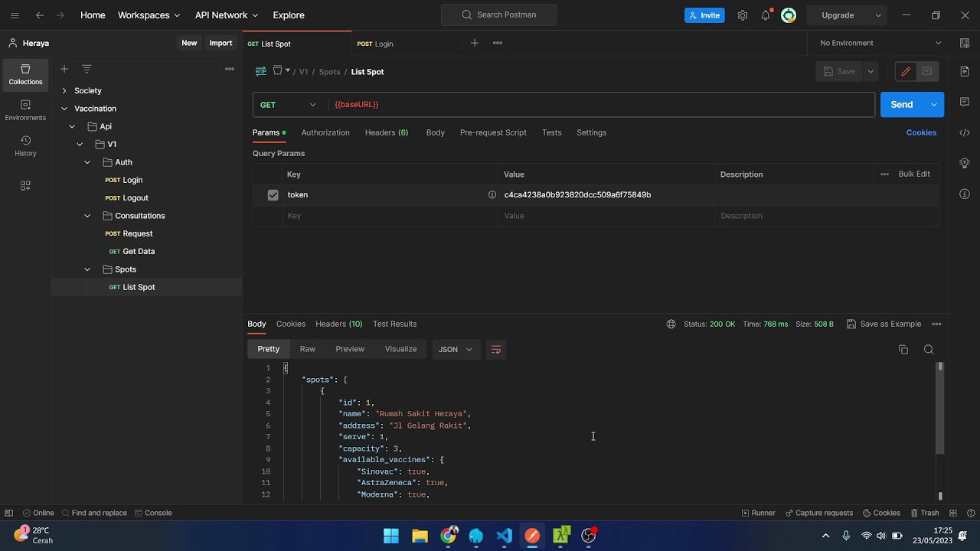Open Postman settings gear icon
Viewport: 980px width, 551px height.
742,15
